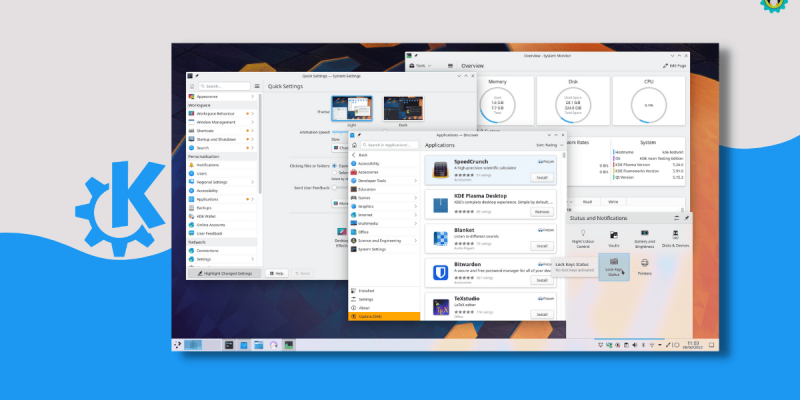Click the Search field in System Settings

pyautogui.click(x=224, y=86)
